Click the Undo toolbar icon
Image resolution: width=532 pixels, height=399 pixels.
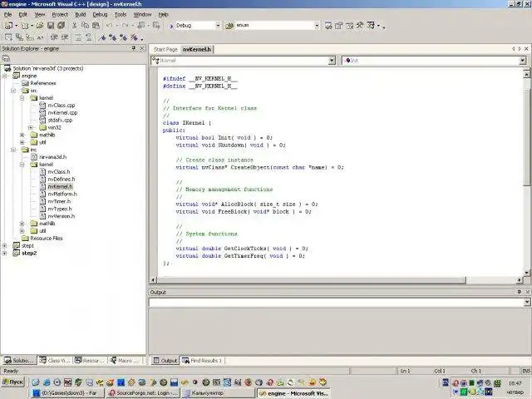109,26
